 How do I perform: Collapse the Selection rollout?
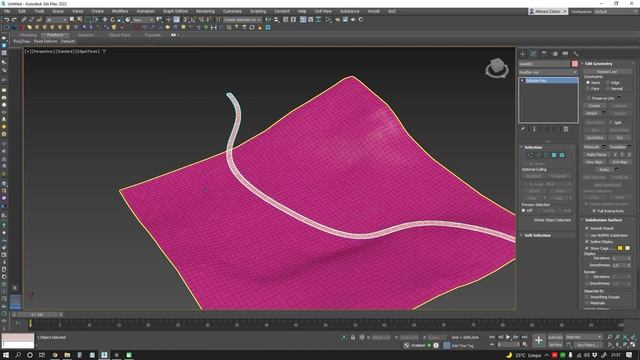click(533, 147)
